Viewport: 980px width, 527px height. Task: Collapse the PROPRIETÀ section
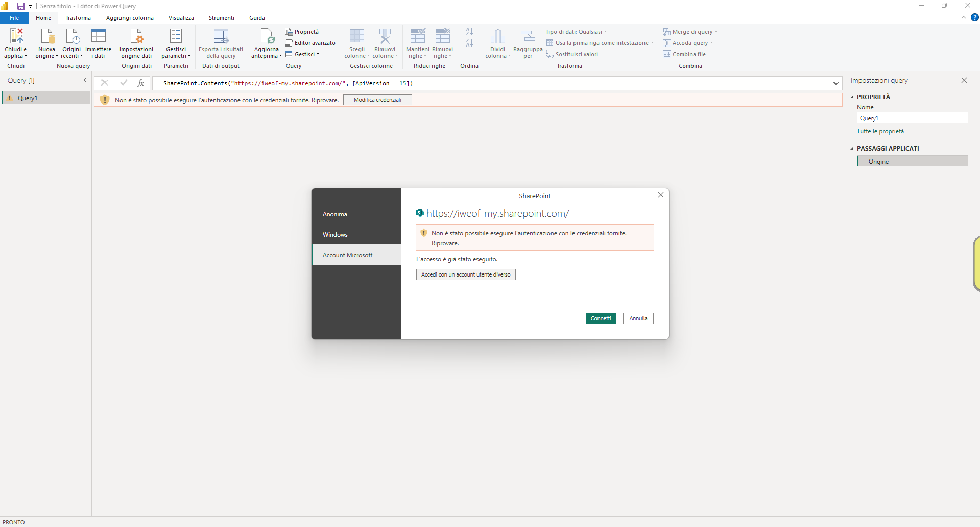point(852,97)
